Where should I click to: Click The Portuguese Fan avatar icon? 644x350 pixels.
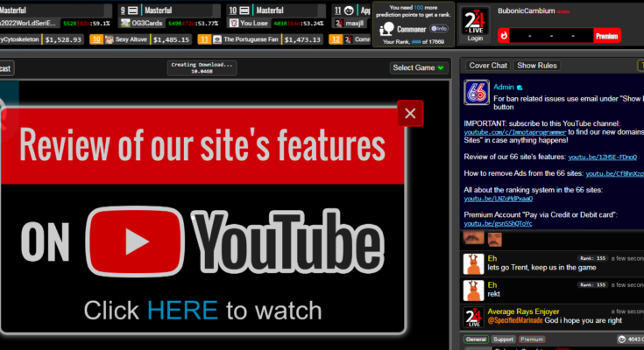click(217, 39)
